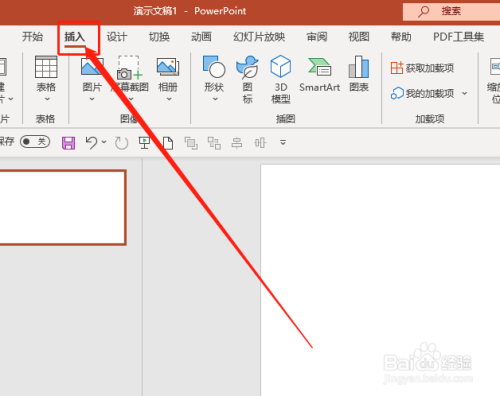Click the 图表 (Chart) bar icon
500x396 pixels.
tap(359, 67)
